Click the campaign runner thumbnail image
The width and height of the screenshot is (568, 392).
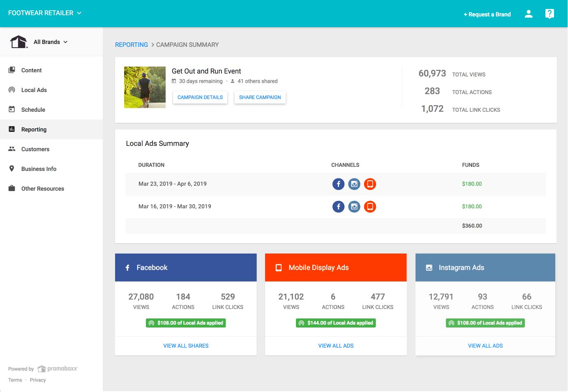pyautogui.click(x=145, y=88)
